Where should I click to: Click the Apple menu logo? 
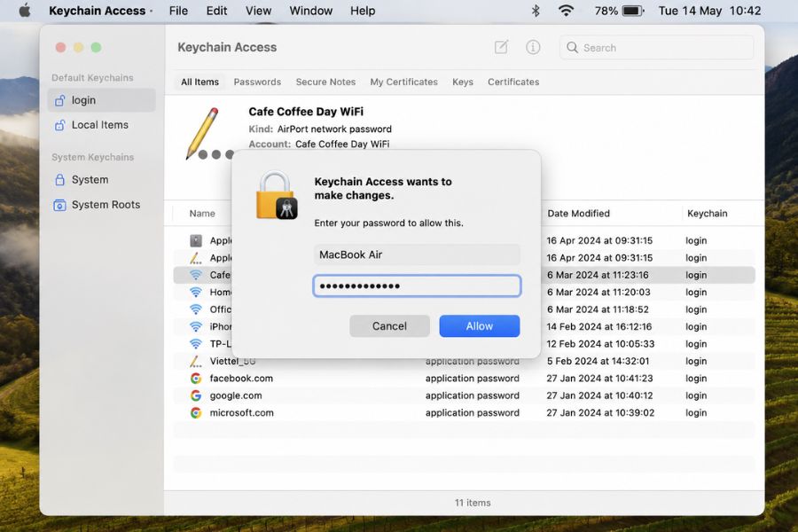[x=25, y=10]
